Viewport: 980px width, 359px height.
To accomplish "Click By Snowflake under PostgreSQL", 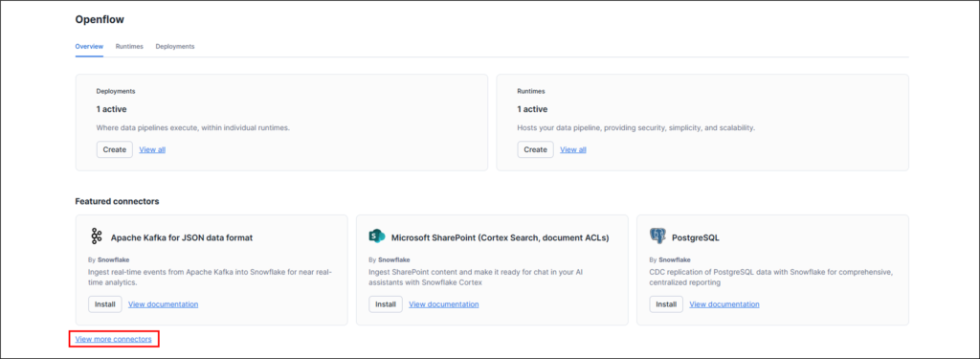I will (670, 259).
